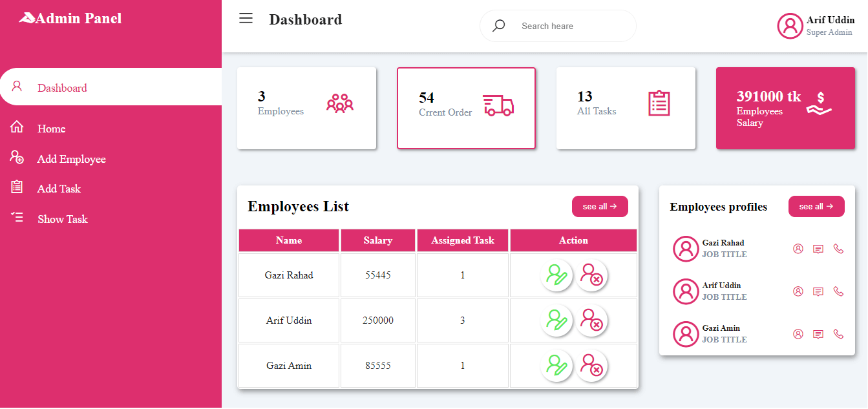
Task: Select the Employees Salary card
Action: [785, 108]
